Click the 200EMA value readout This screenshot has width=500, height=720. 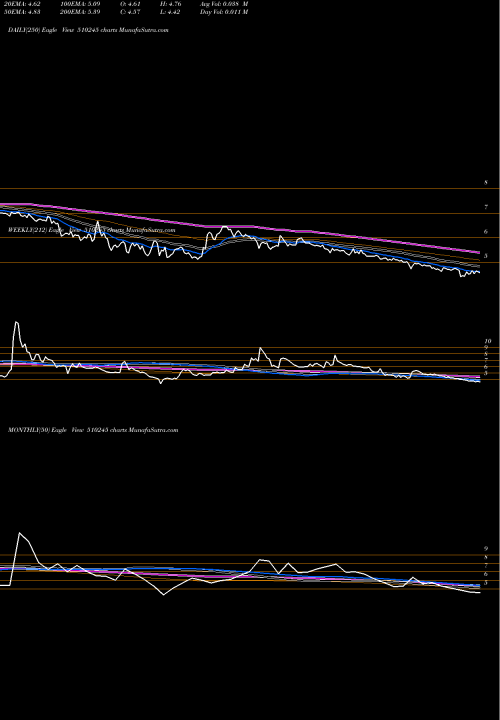80,12
